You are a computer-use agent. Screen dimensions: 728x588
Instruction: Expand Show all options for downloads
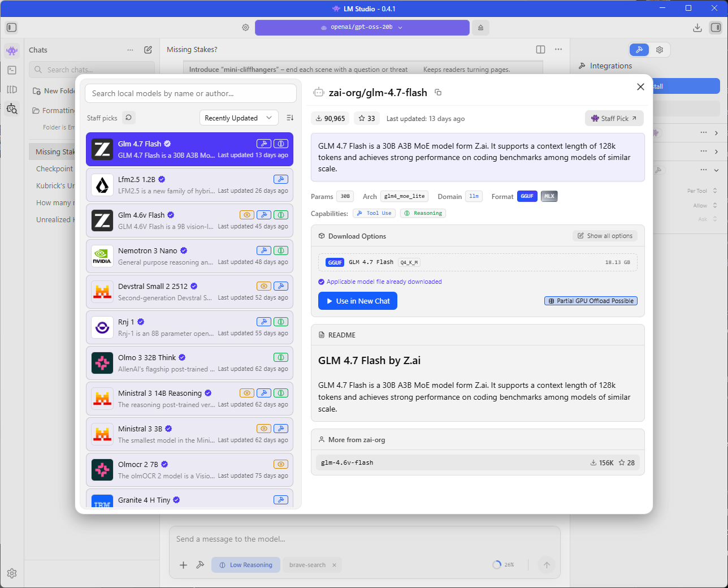pos(605,236)
